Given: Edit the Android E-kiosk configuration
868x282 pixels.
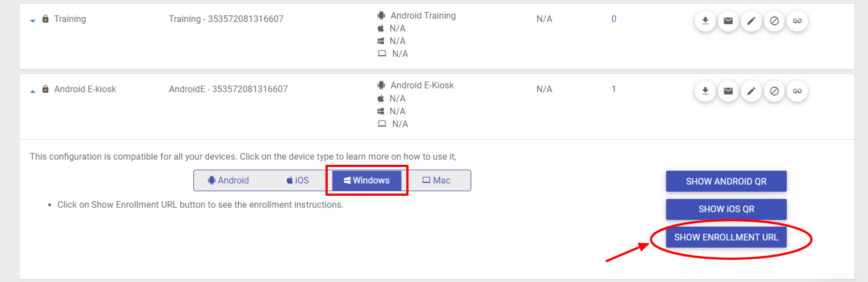Looking at the screenshot, I should 751,91.
